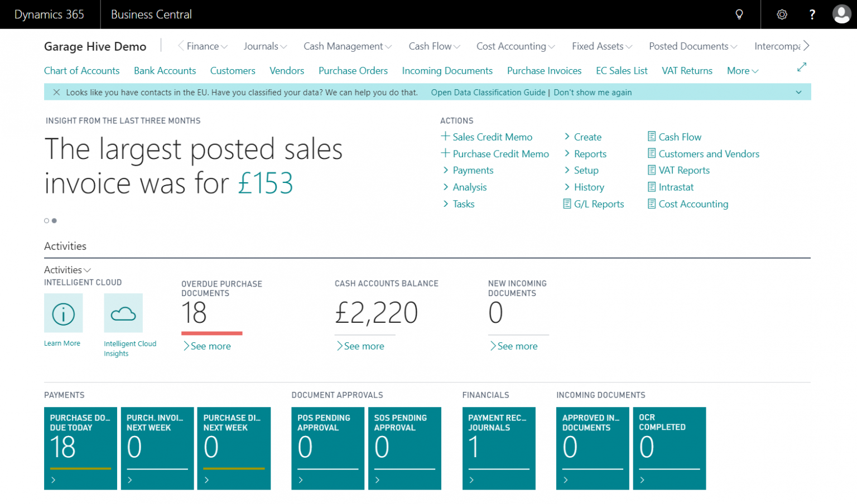Viewport: 857px width, 504px height.
Task: Open the account profile avatar icon
Action: pos(841,14)
